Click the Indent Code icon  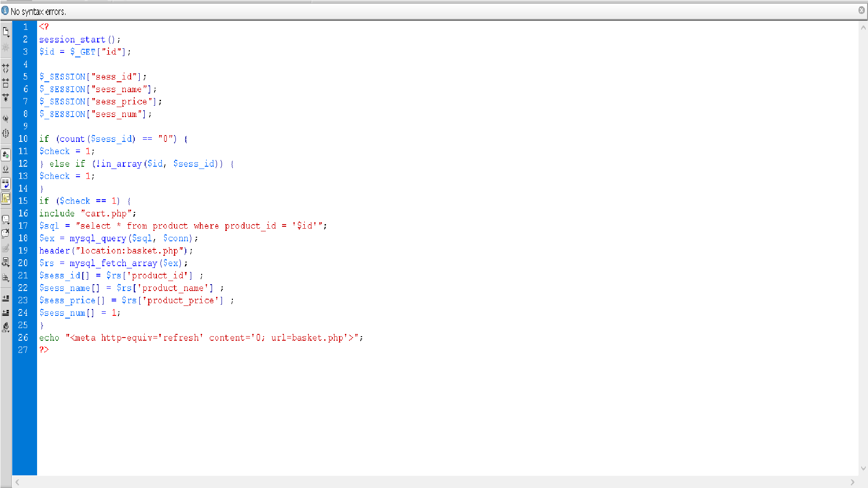tap(6, 298)
